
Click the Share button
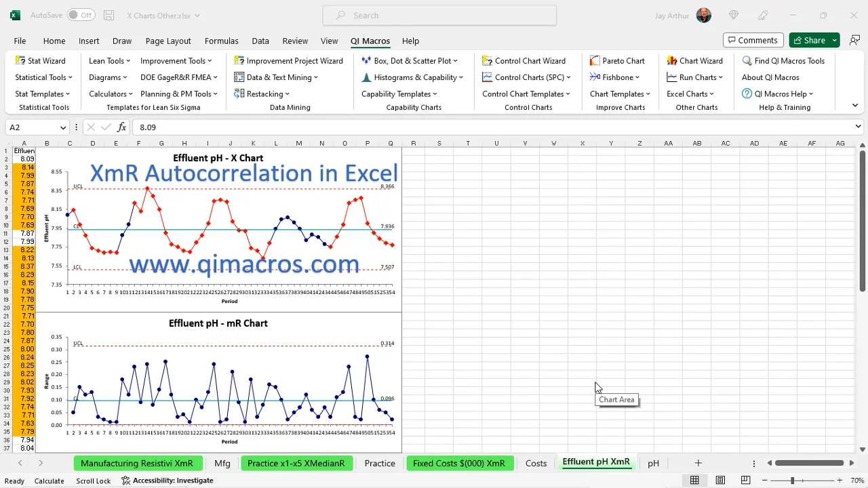point(809,40)
